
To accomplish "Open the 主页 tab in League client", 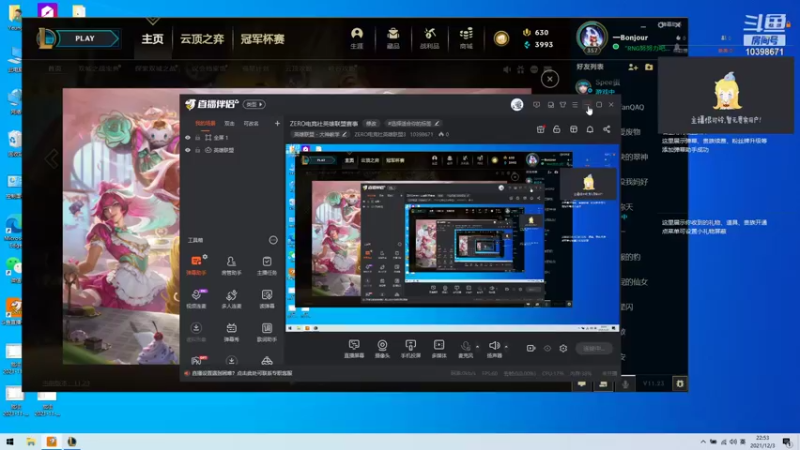I will [x=152, y=39].
